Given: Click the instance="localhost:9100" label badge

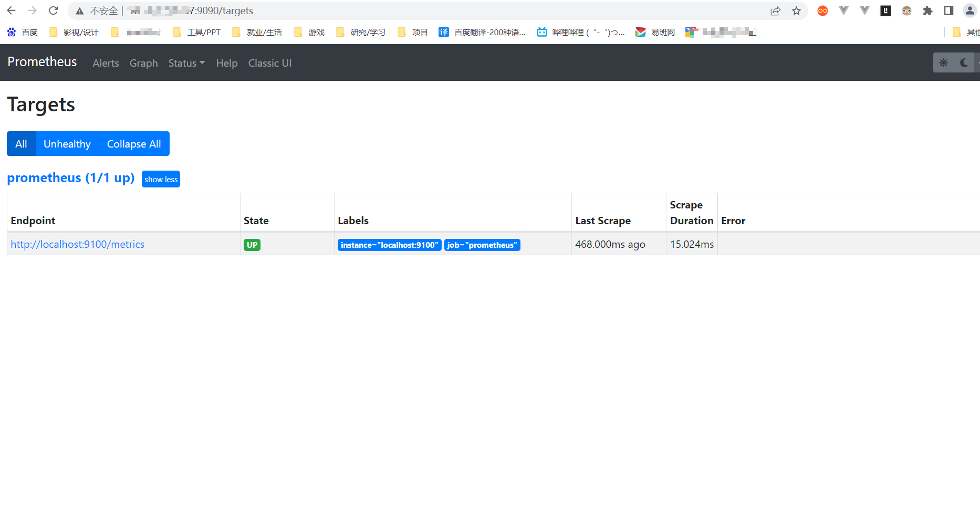Looking at the screenshot, I should click(389, 245).
